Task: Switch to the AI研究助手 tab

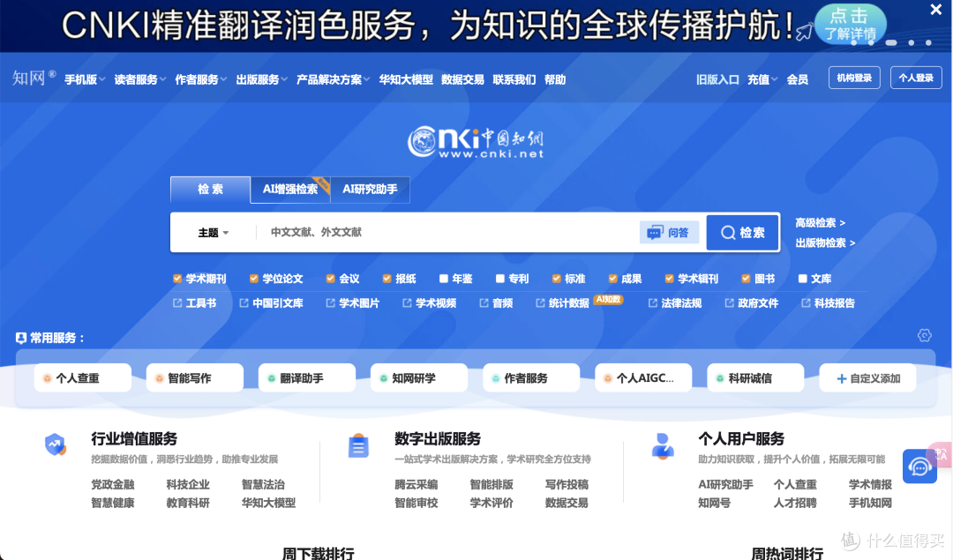Action: [370, 190]
